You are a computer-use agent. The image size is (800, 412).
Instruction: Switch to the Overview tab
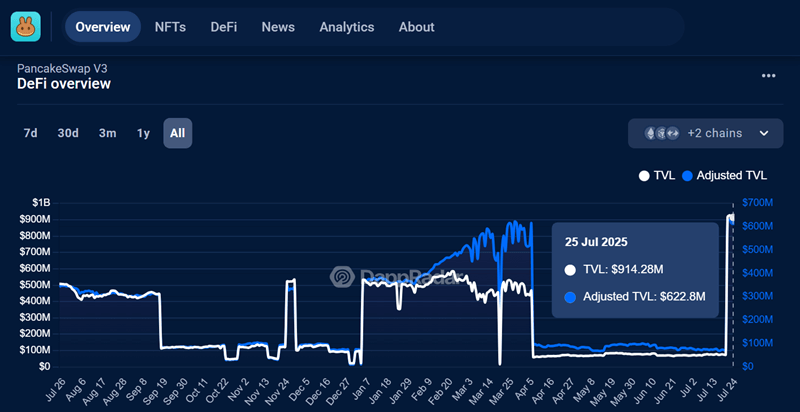point(103,27)
